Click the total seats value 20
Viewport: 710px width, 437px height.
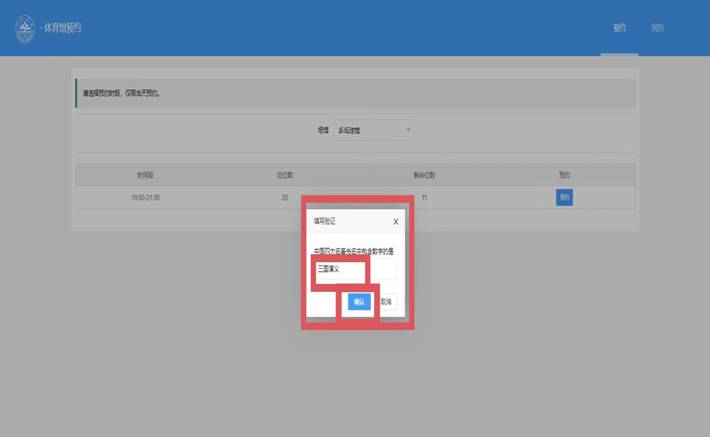click(x=285, y=198)
